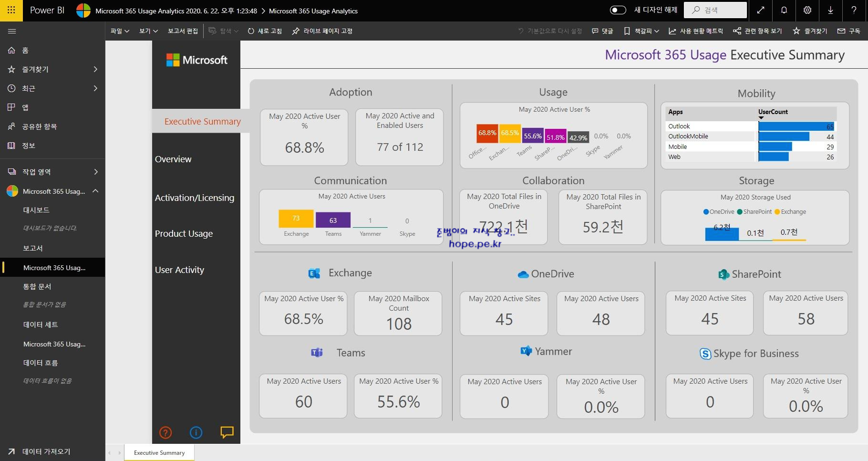Click Get Data arrow icon
The image size is (868, 461).
(x=12, y=451)
